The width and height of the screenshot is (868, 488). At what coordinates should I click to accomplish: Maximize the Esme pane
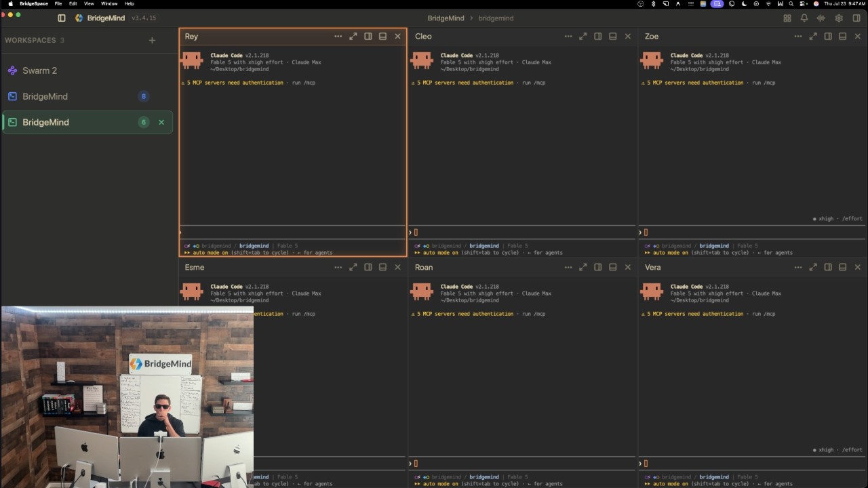tap(353, 267)
